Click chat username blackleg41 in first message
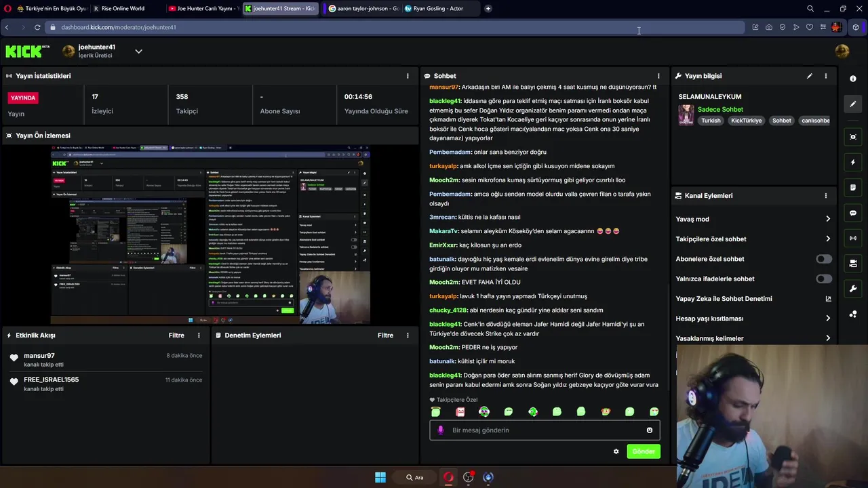The height and width of the screenshot is (488, 868). [444, 101]
